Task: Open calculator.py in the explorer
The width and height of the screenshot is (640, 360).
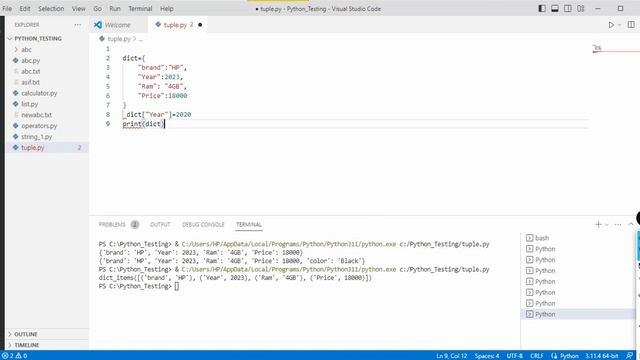Action: pos(39,93)
